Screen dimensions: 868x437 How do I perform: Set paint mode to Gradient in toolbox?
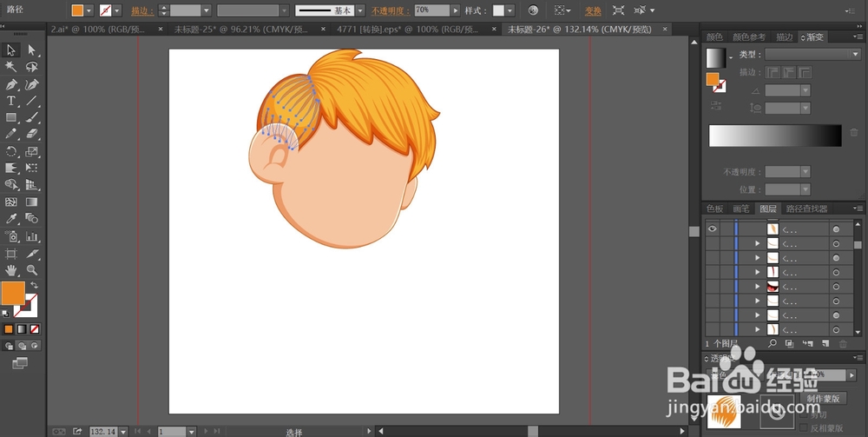(21, 329)
